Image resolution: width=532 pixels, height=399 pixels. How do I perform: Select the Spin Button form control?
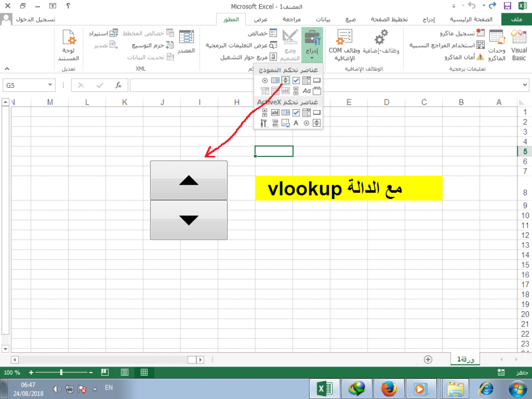(x=286, y=80)
